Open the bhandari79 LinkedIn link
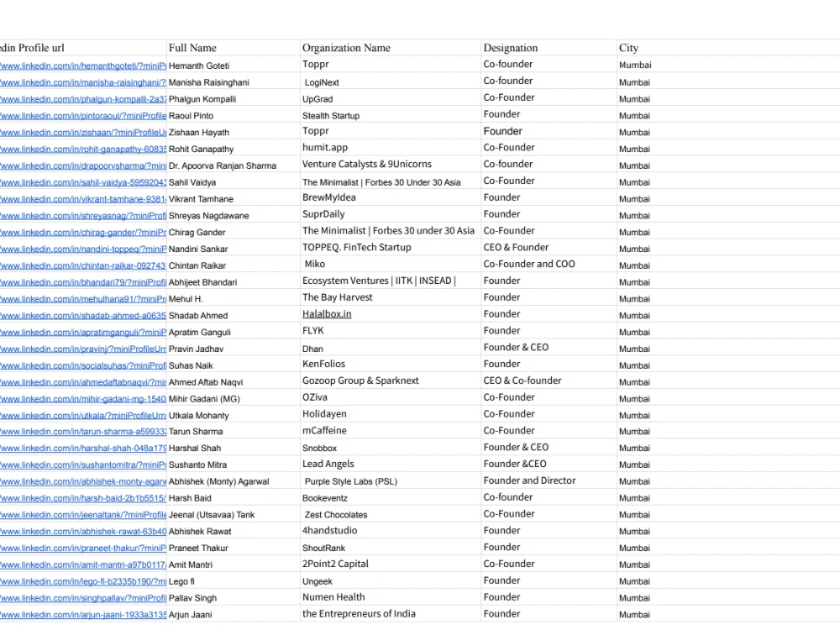This screenshot has width=840, height=630. pos(83,281)
